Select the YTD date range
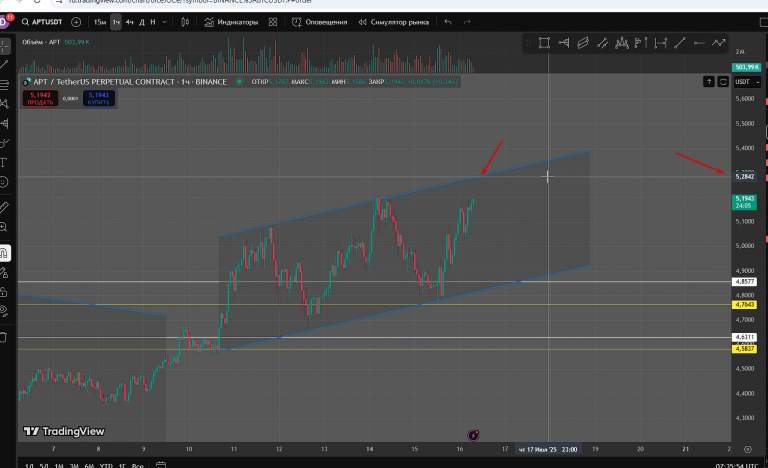 pos(106,466)
